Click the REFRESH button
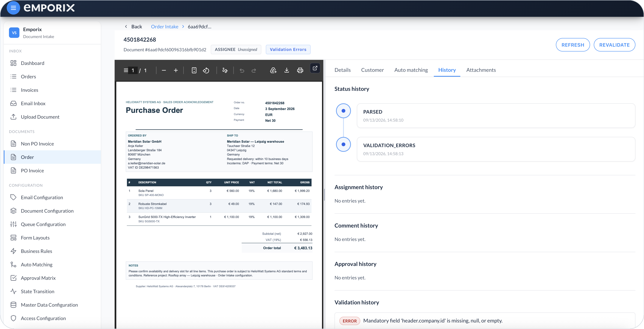This screenshot has height=329, width=644. pos(573,45)
